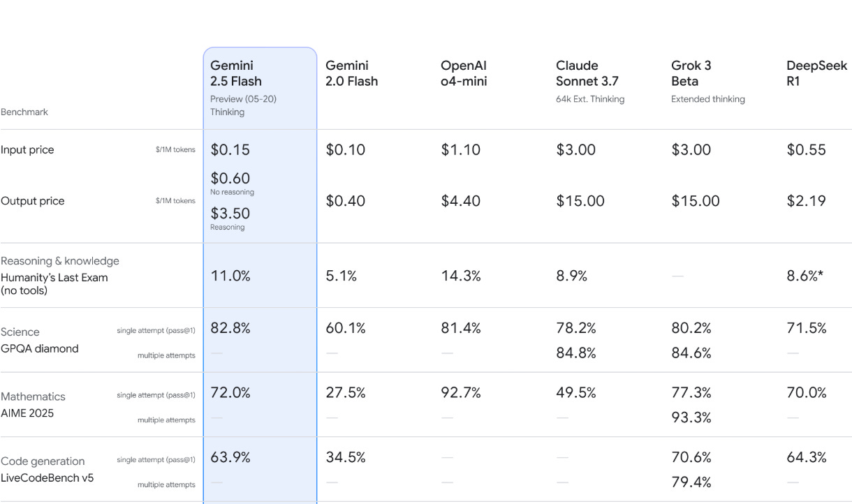
Task: Click the Code generation category label
Action: point(43,461)
